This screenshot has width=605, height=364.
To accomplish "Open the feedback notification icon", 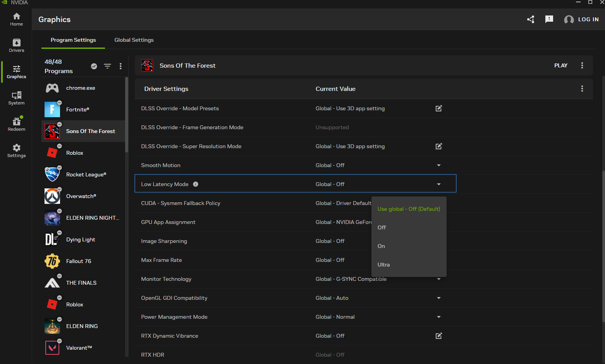I will [x=549, y=19].
